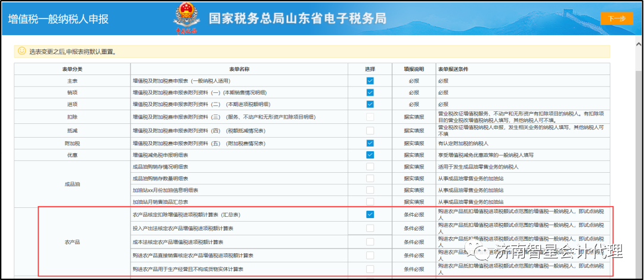Click the 进项 category cell
644x280 pixels.
(72, 104)
